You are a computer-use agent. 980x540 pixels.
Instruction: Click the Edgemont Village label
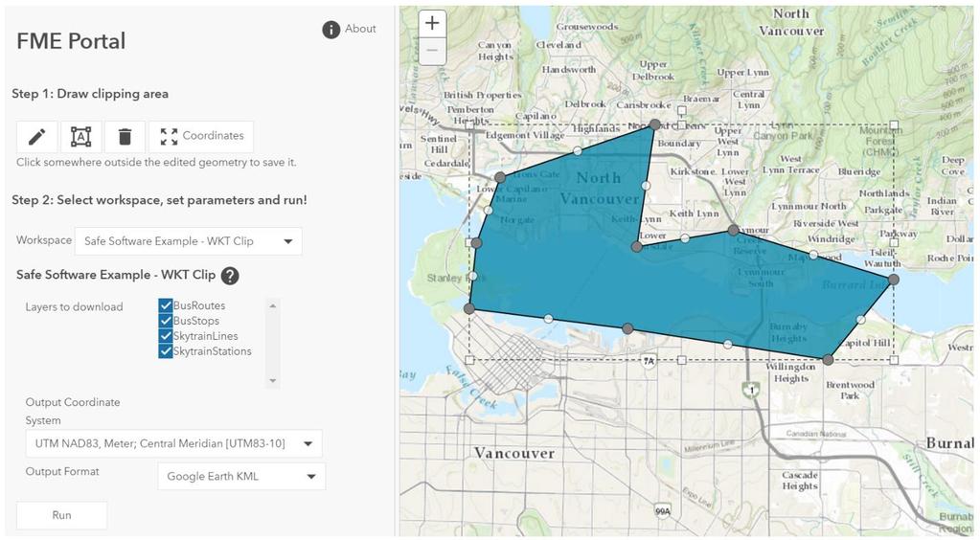click(x=525, y=135)
